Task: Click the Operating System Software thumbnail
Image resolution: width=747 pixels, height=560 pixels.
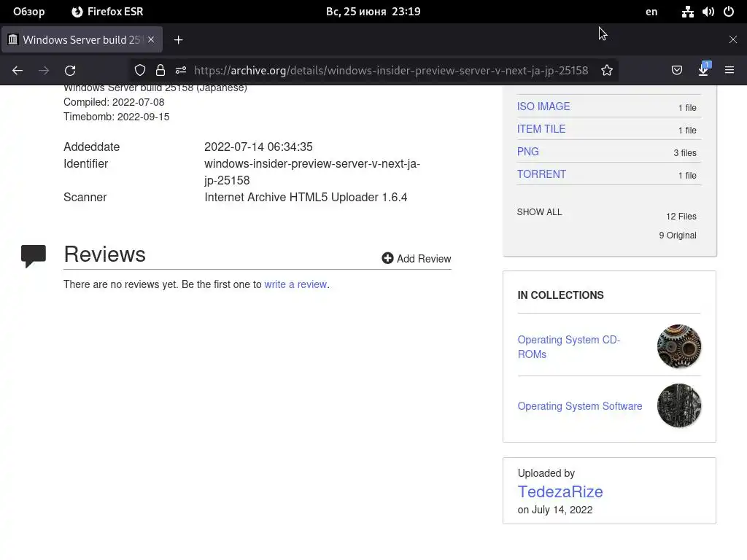Action: (679, 405)
